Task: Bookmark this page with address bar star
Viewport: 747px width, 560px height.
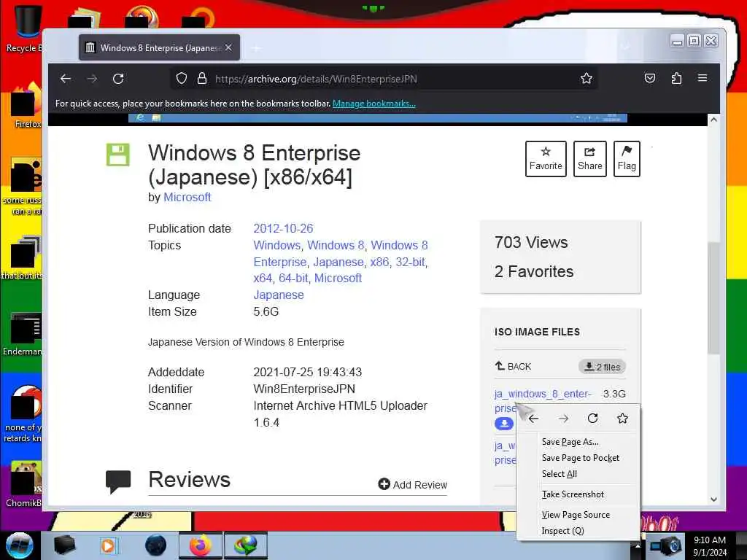Action: tap(587, 78)
